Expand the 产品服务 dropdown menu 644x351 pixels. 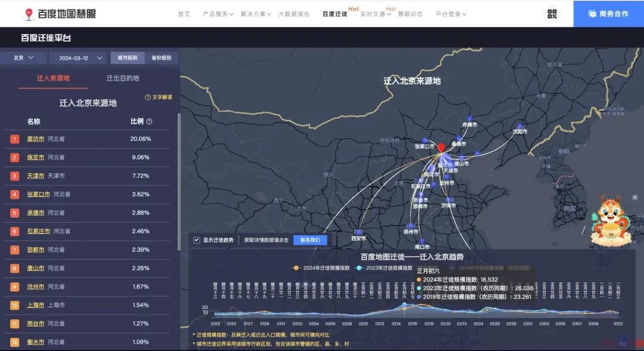[218, 14]
